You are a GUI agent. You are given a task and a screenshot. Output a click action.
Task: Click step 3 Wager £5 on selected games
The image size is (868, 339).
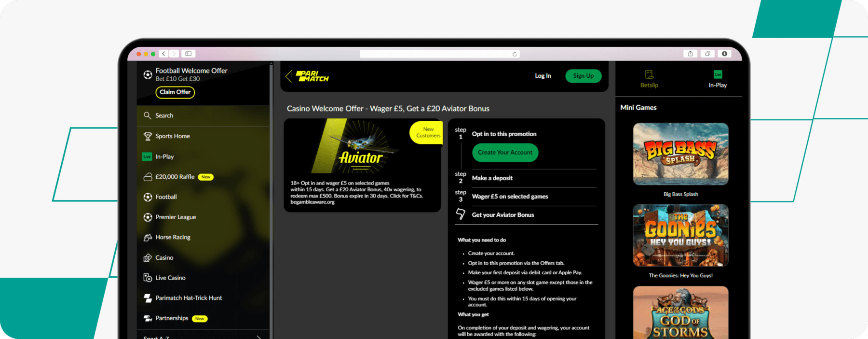click(510, 197)
